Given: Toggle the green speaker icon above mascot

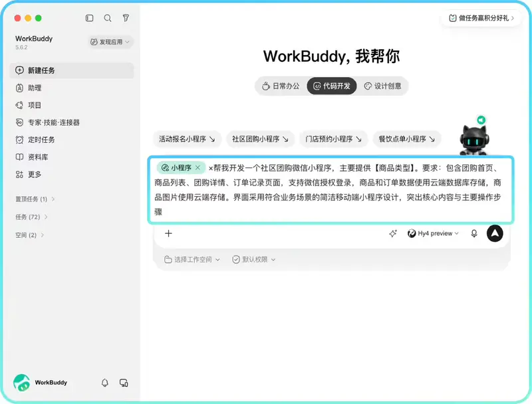Looking at the screenshot, I should tap(481, 120).
